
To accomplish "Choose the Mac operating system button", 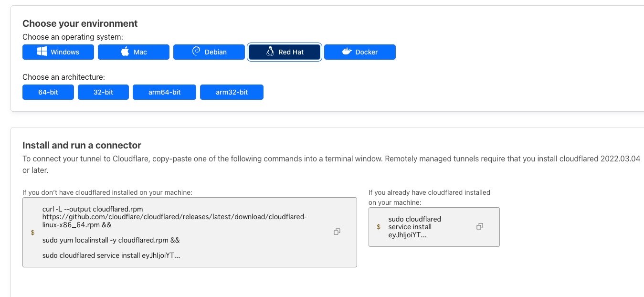I will coord(134,52).
